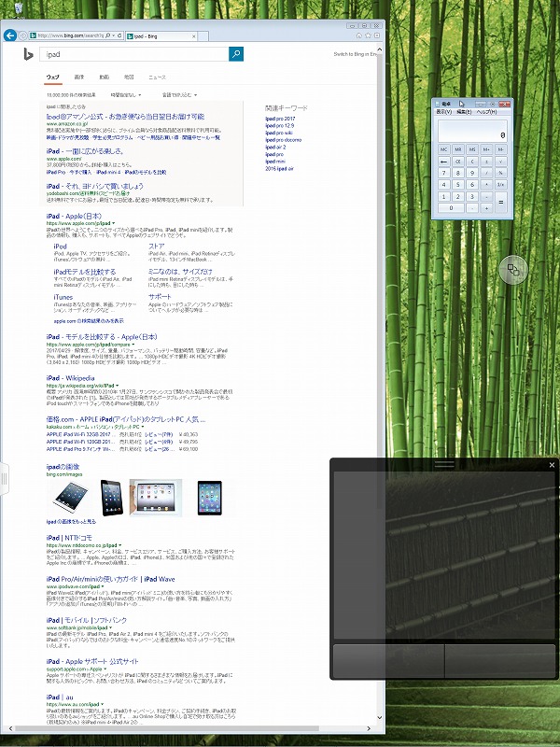Open related keyword 'ipad mini'
This screenshot has width=560, height=747.
tap(275, 162)
